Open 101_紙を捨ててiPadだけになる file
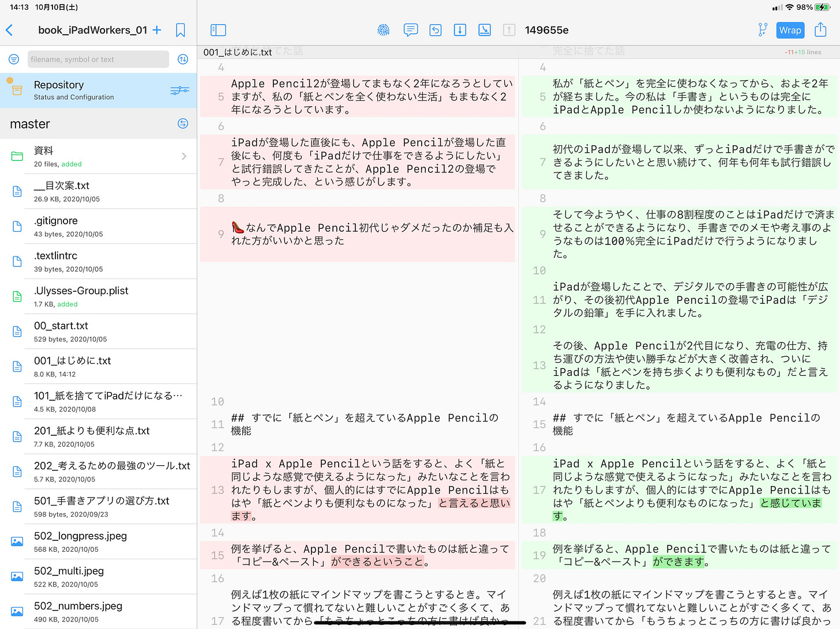 (x=98, y=401)
